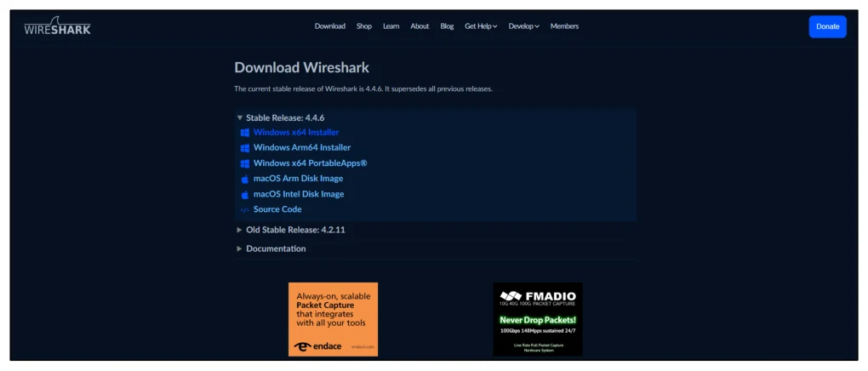Click the Wireshark logo

click(x=58, y=26)
